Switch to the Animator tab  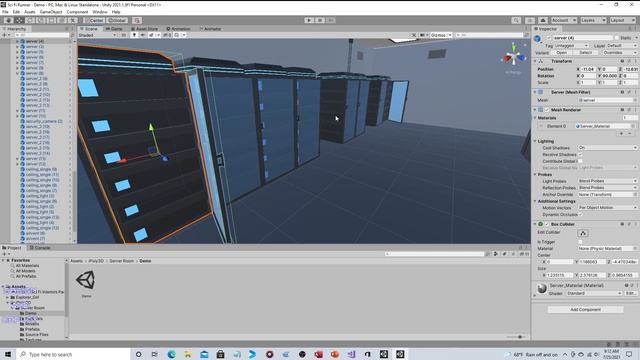click(210, 29)
